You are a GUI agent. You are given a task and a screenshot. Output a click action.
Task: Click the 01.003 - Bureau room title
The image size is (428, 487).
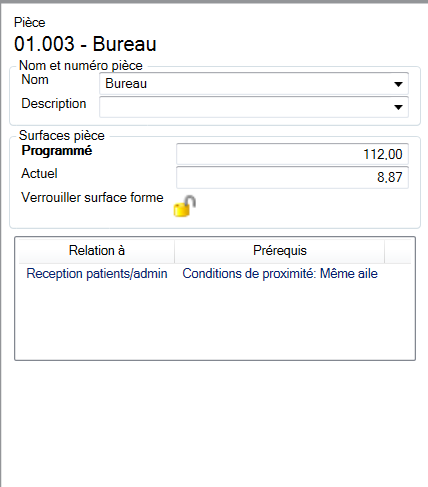85,44
